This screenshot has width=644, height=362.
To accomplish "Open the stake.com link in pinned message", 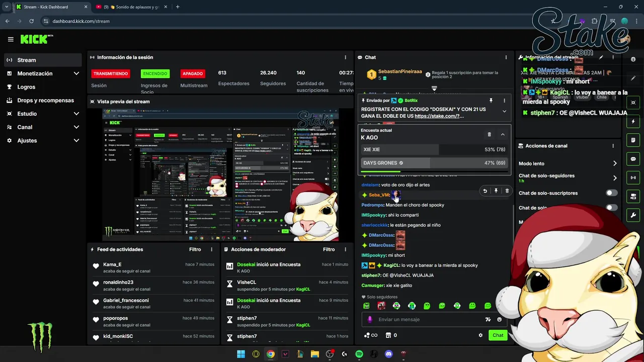I will pyautogui.click(x=439, y=116).
